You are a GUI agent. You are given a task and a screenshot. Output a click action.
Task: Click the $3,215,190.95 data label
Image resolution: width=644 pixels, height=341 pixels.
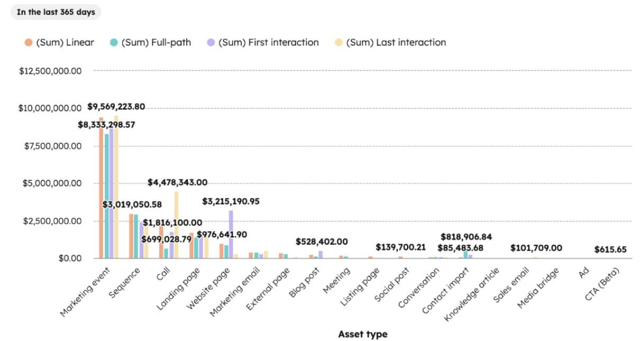point(231,201)
